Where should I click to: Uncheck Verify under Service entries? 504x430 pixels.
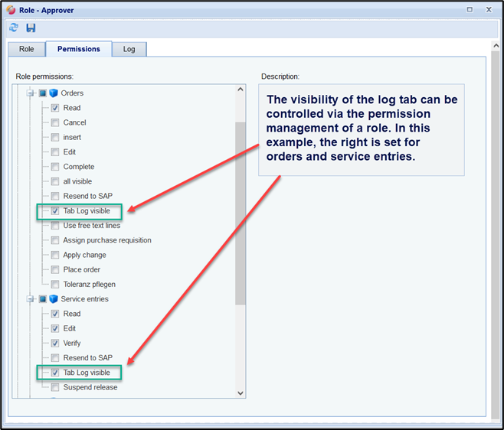[56, 344]
